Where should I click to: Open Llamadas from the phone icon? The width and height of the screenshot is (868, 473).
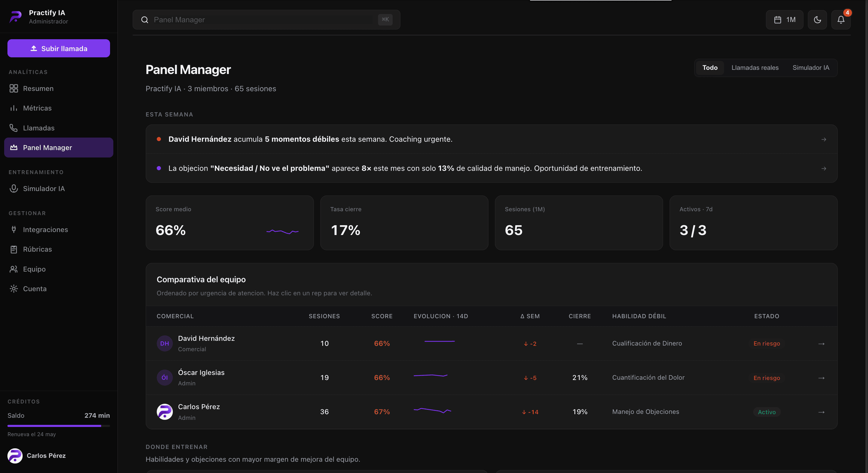click(x=14, y=128)
